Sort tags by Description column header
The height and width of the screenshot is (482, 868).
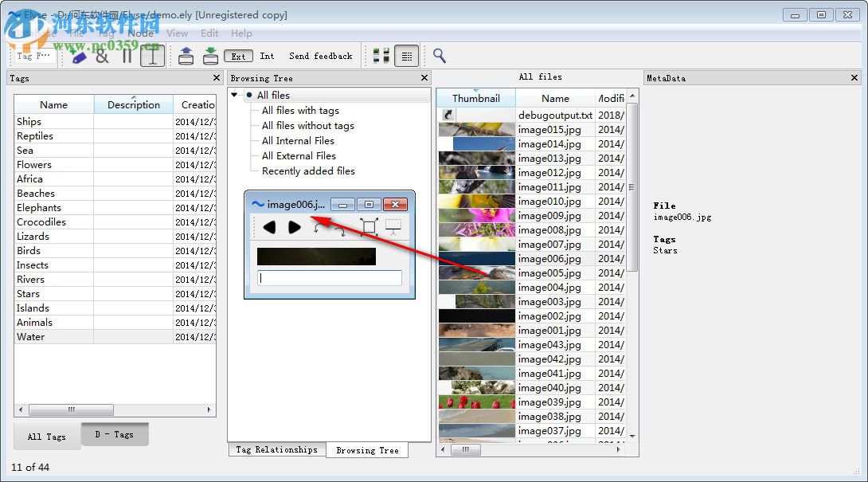tap(134, 104)
